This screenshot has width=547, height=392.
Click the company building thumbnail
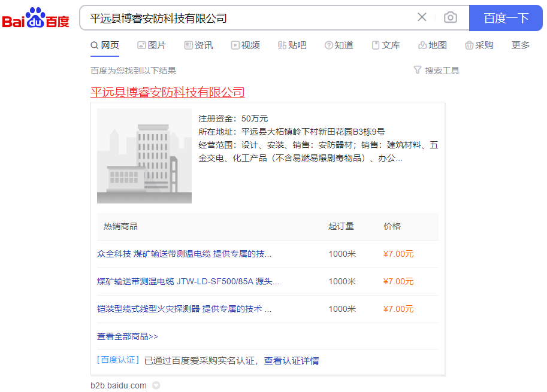144,156
